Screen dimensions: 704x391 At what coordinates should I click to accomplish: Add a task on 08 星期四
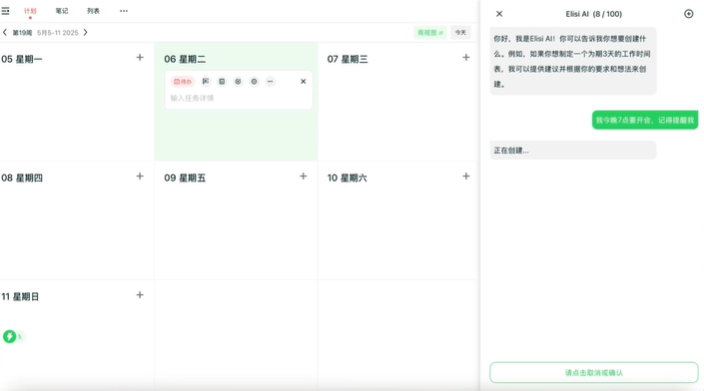(140, 176)
